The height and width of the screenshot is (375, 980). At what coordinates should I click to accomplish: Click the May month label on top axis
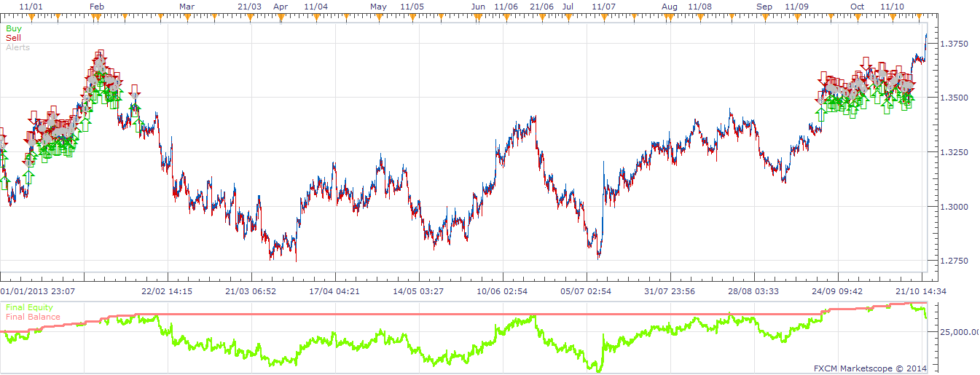click(x=378, y=6)
